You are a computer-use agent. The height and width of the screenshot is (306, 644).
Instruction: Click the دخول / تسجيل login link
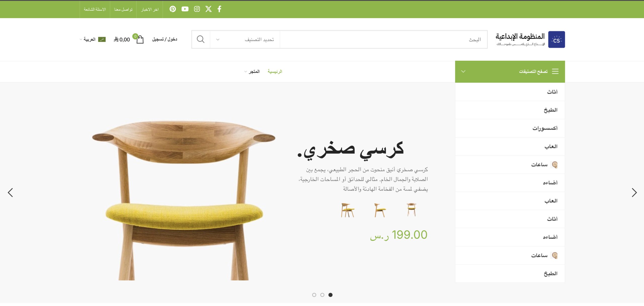pos(165,39)
